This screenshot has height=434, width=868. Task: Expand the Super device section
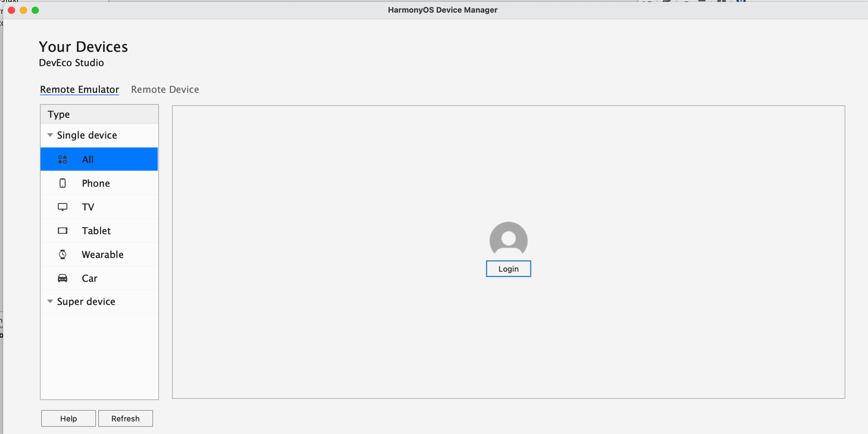(50, 301)
